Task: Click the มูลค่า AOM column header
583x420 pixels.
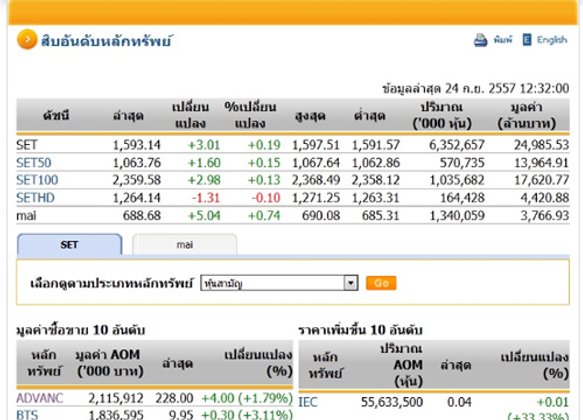Action: (109, 363)
